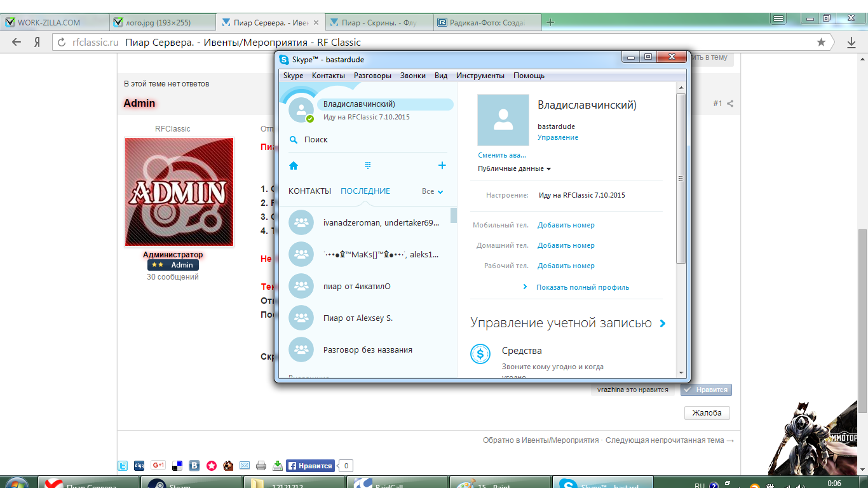Switch to Радикал-Фото browser tab

click(487, 22)
